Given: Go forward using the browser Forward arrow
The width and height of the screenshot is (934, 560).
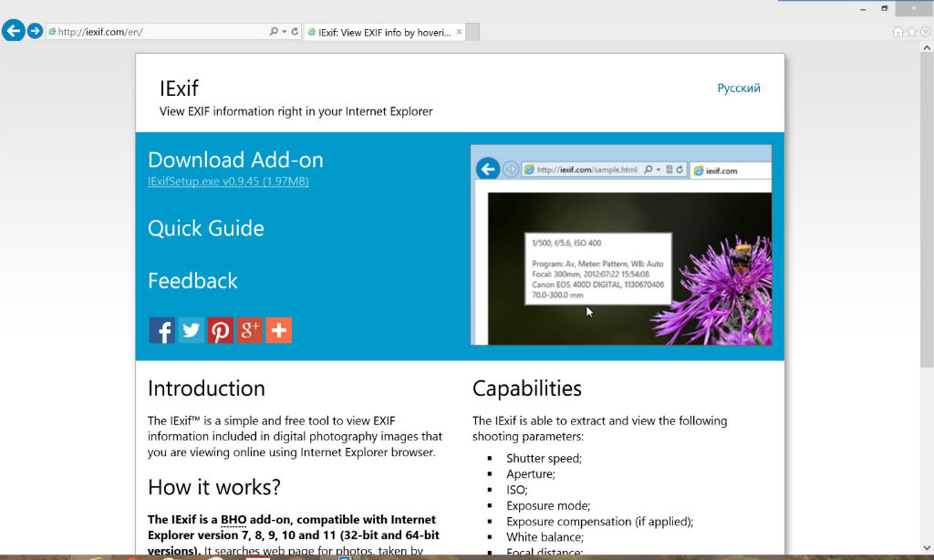Looking at the screenshot, I should (35, 30).
